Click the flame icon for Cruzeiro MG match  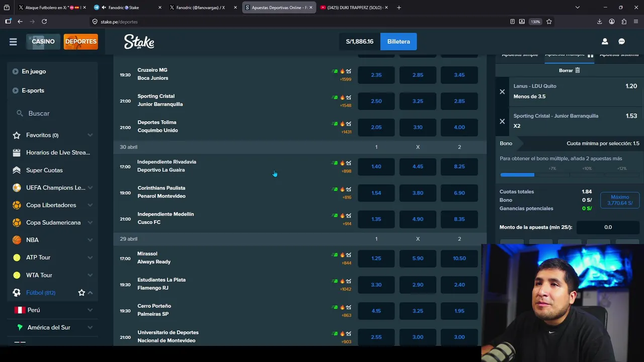point(342,71)
